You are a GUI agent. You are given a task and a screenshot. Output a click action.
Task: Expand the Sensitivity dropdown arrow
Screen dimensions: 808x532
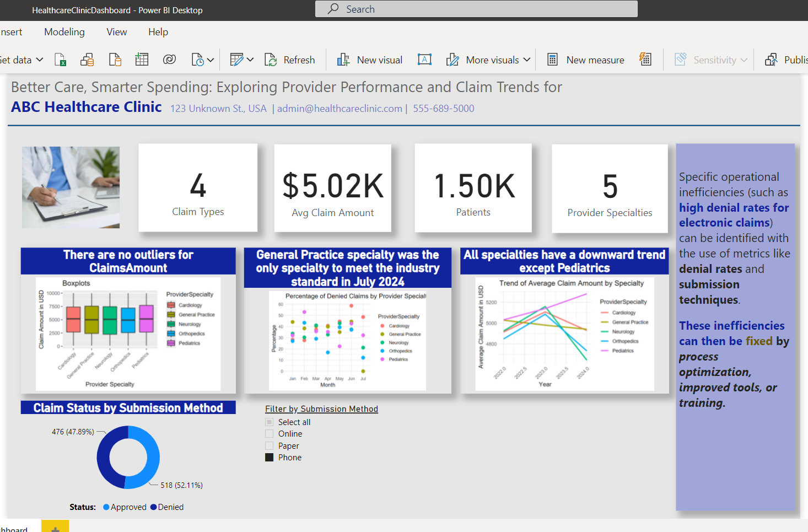(x=744, y=60)
